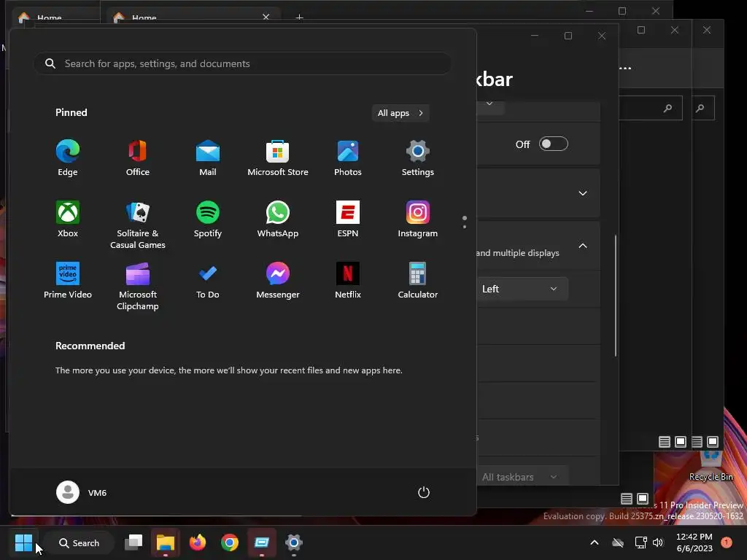Launch Firefox from taskbar
Viewport: 747px width, 560px height.
tap(198, 542)
